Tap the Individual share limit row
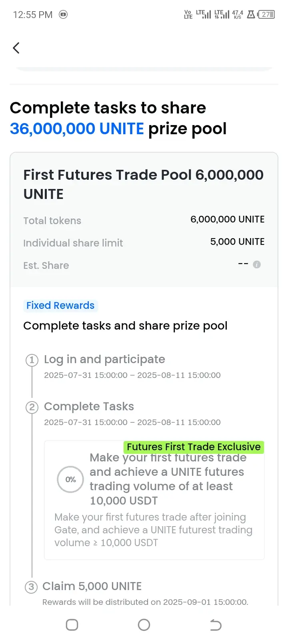Screen dimensions: 288x644 coord(144,242)
